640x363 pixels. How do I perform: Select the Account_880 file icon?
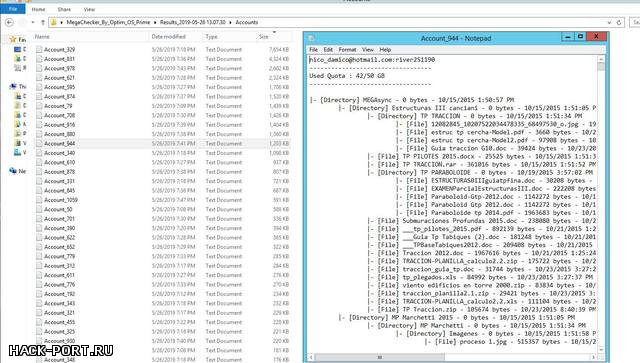[x=39, y=134]
